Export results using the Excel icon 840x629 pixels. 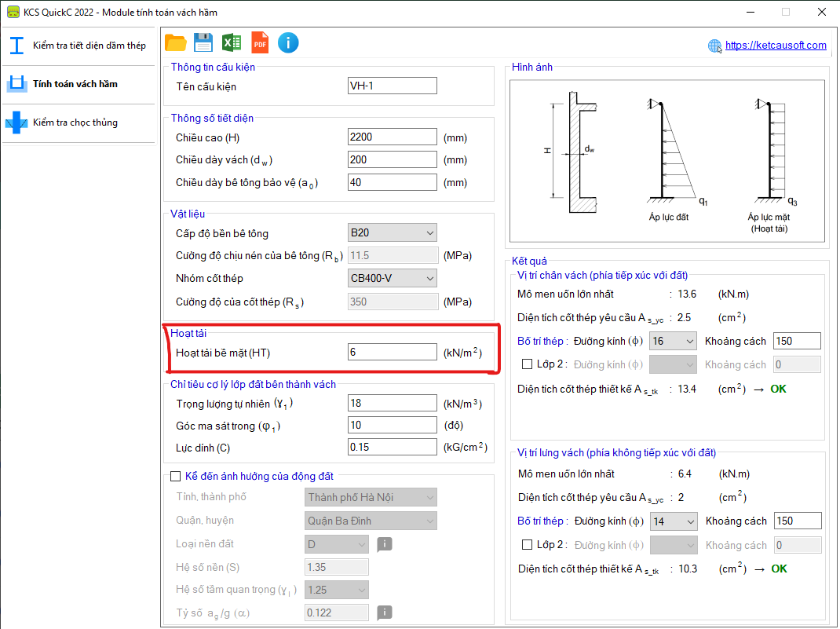[232, 42]
